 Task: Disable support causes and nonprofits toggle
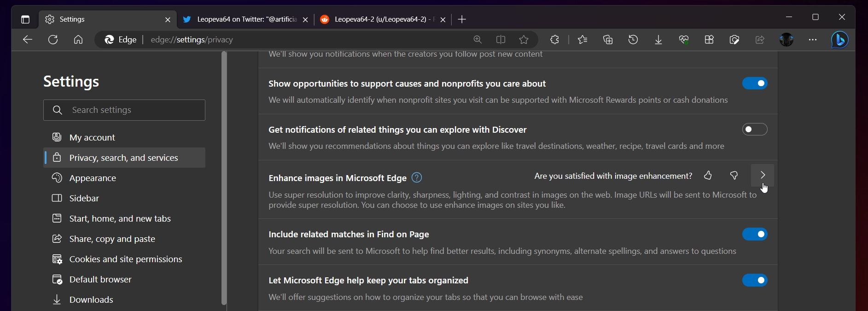click(x=755, y=83)
